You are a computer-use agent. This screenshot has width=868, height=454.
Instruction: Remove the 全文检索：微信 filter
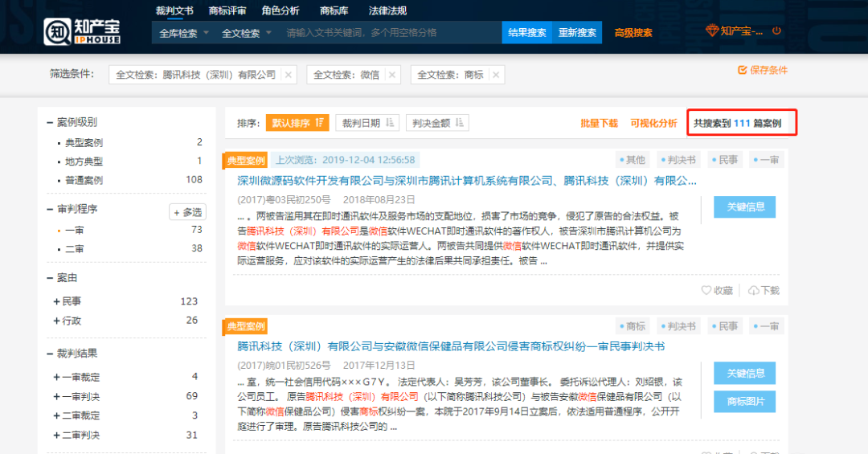392,75
